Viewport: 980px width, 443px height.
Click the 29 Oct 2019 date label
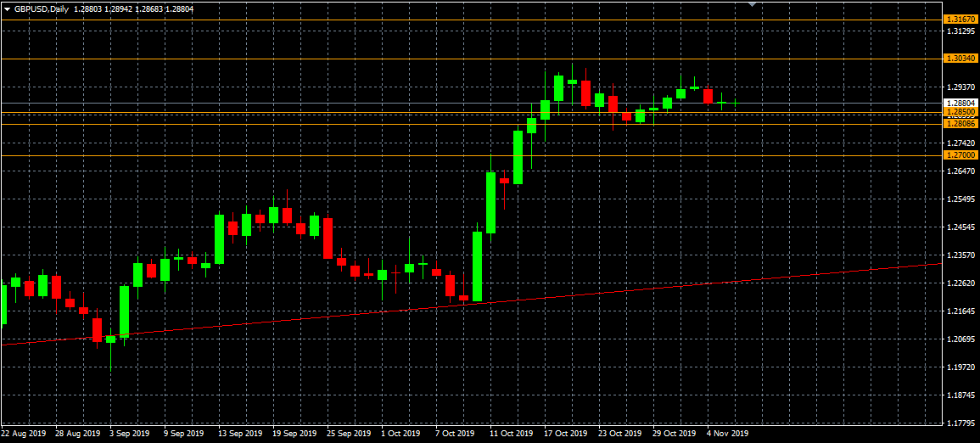coord(675,434)
